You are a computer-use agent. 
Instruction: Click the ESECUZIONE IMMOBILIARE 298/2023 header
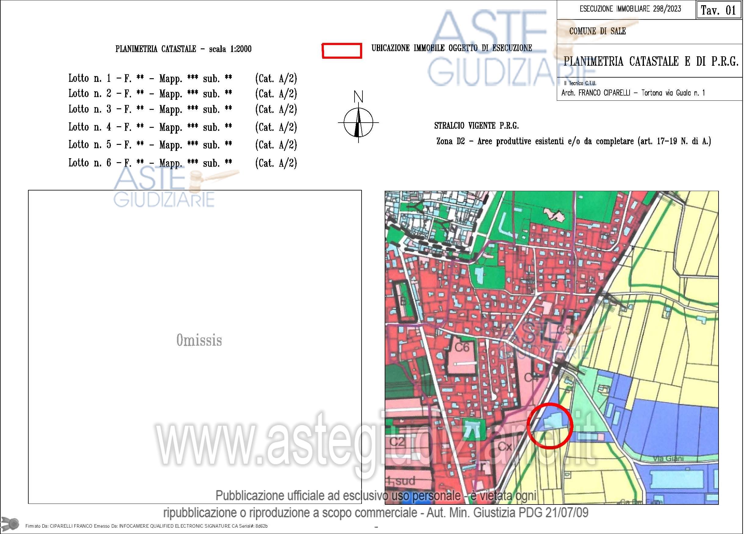(x=630, y=9)
